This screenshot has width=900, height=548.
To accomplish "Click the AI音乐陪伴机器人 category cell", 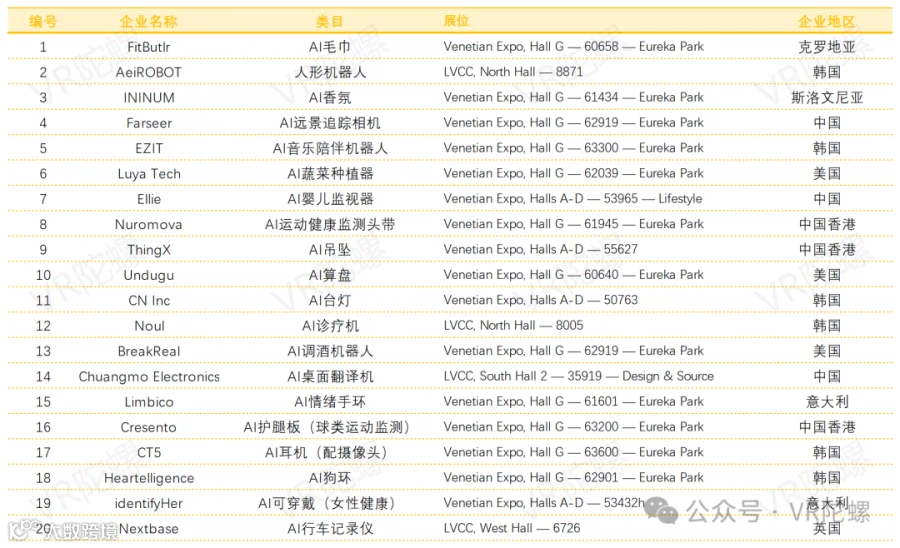I will pyautogui.click(x=330, y=148).
